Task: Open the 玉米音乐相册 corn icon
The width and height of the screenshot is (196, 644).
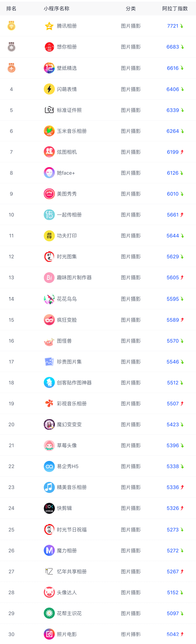Action: (49, 131)
